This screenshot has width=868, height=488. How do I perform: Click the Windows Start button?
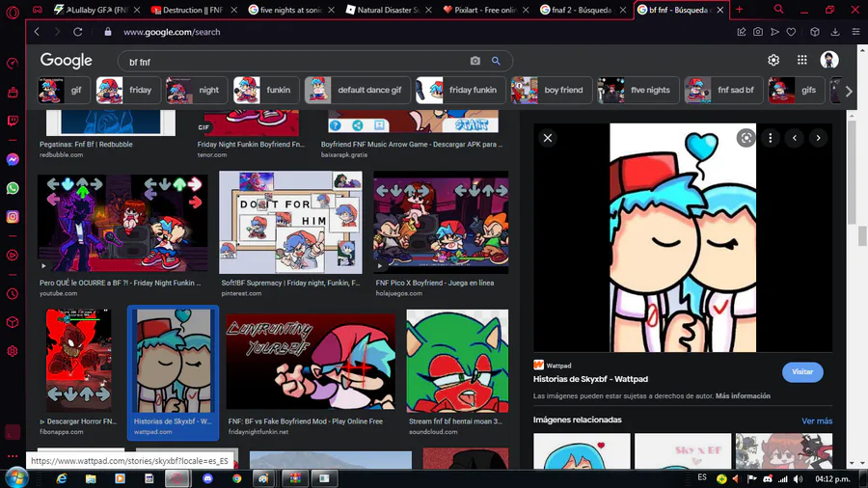click(15, 478)
